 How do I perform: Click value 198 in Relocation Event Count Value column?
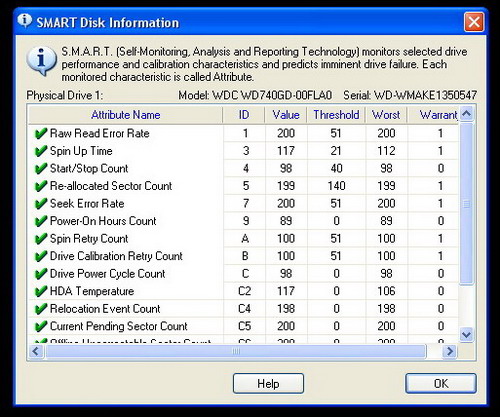(286, 309)
